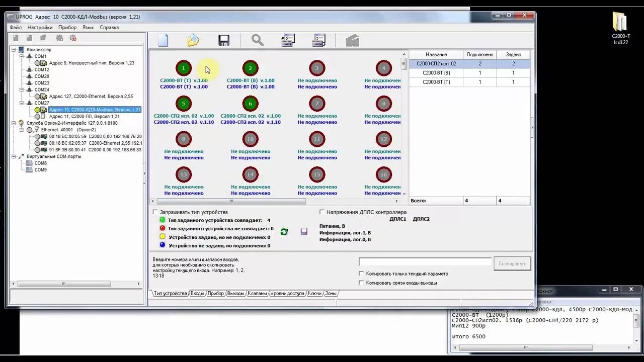The width and height of the screenshot is (644, 362).
Task: Click the device grid horizontal scrollbar thumb
Action: [231, 201]
